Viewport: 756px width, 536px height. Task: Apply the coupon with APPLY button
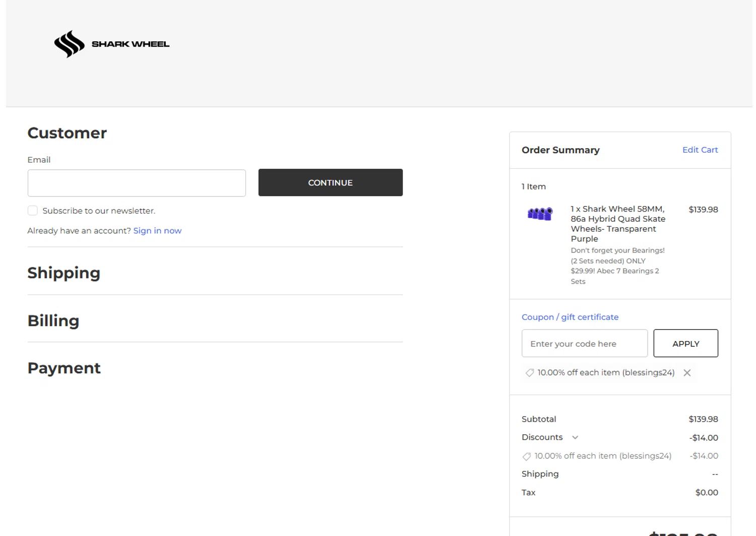coord(686,343)
